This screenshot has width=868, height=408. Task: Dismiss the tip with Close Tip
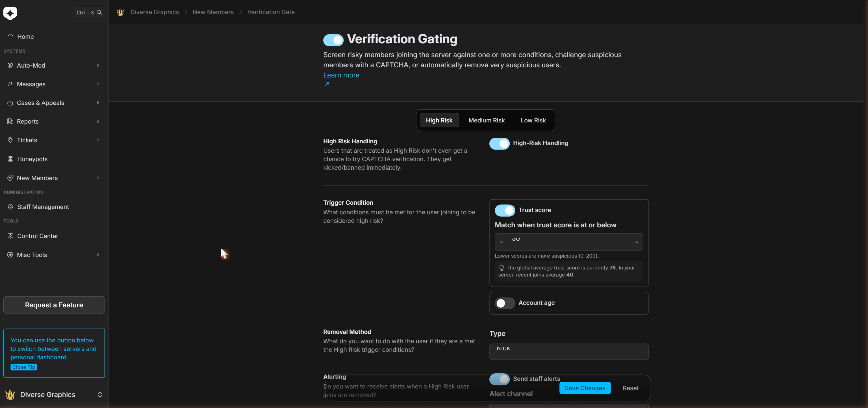click(x=23, y=367)
